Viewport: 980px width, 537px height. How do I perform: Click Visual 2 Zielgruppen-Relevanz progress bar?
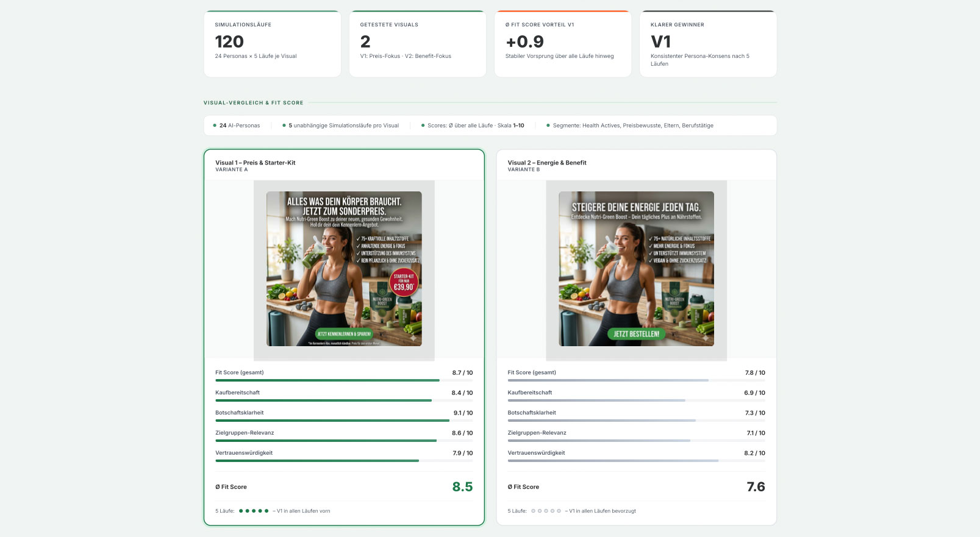coord(636,441)
